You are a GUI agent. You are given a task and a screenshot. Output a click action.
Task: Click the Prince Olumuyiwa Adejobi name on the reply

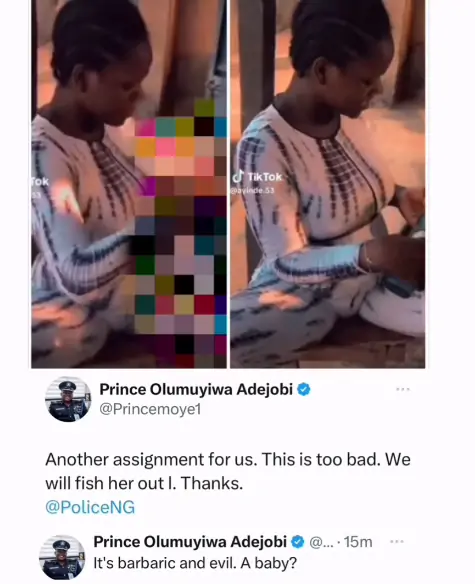pyautogui.click(x=190, y=542)
